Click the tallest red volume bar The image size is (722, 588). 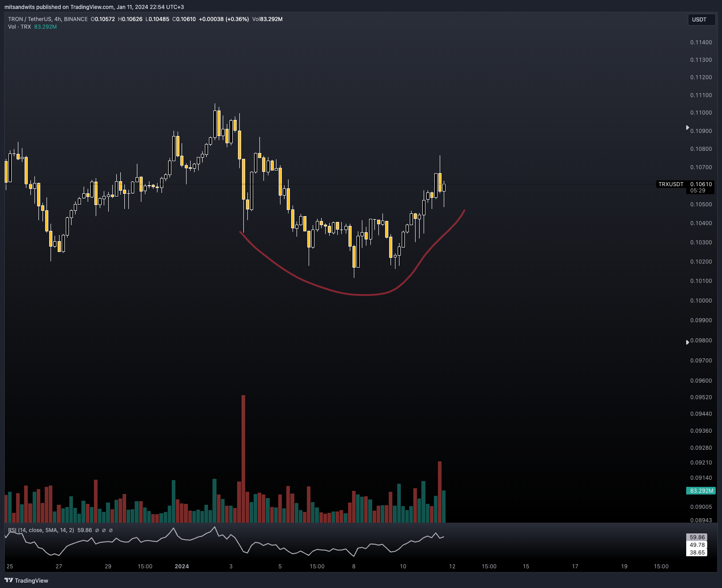(x=243, y=459)
